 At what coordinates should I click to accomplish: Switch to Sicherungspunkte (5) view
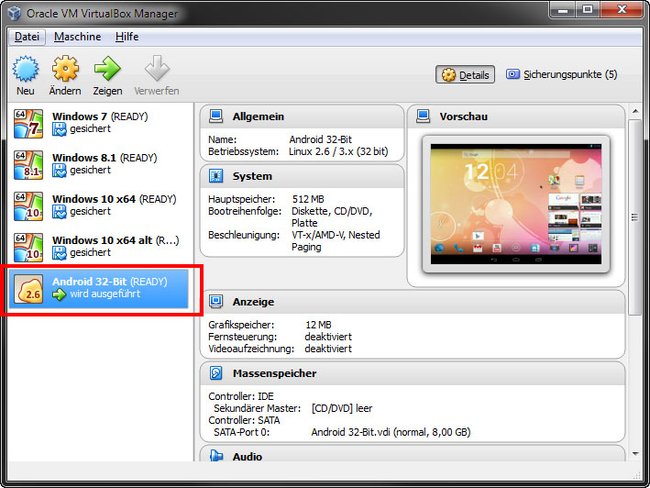click(562, 75)
